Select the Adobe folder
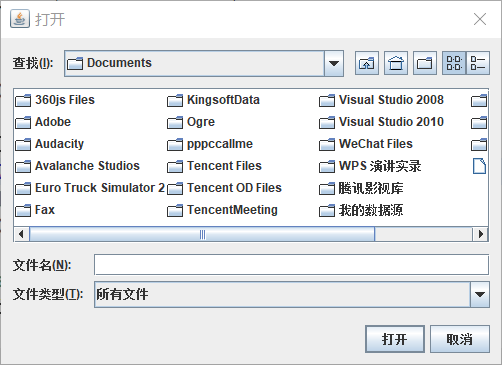 [x=43, y=122]
